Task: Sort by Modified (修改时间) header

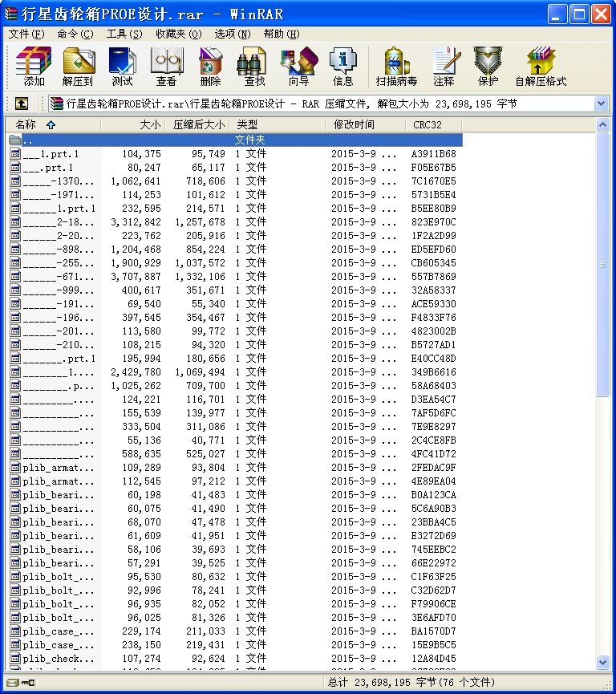Action: pyautogui.click(x=366, y=125)
